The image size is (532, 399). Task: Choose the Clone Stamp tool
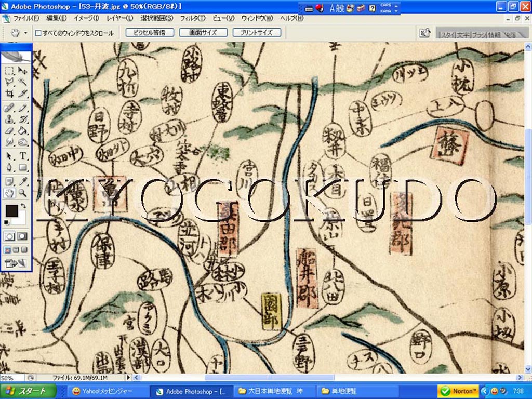(9, 119)
